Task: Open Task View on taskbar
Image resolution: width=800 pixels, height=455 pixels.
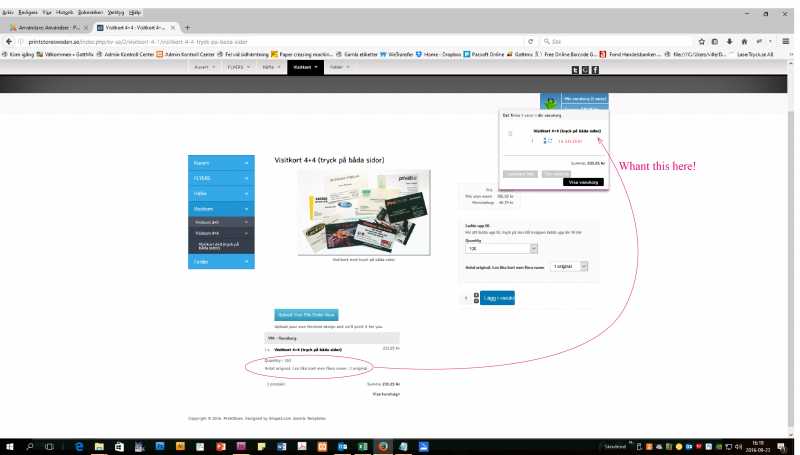Action: click(49, 447)
